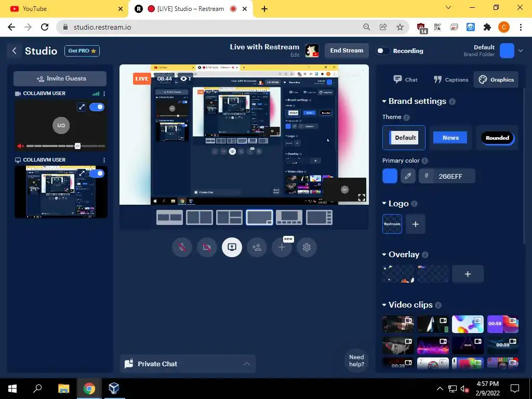532x399 pixels.
Task: Open Chrome tab search dropdown arrow
Action: pos(448,7)
